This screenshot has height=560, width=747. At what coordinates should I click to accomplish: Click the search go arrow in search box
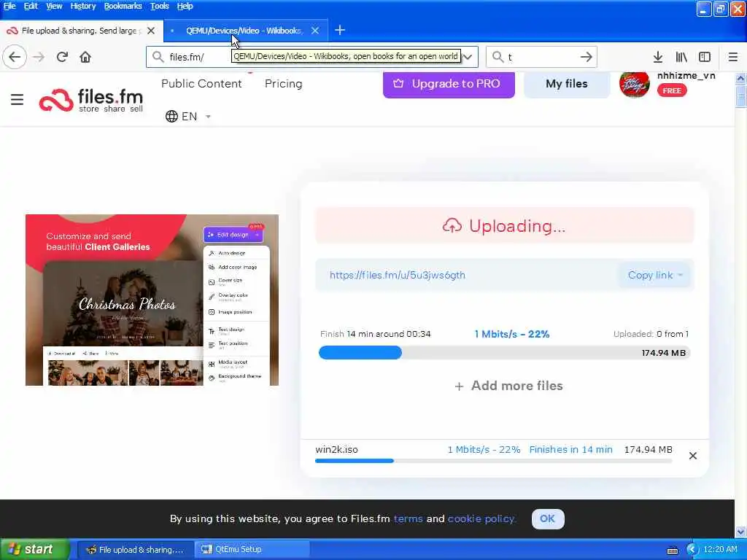coord(587,57)
